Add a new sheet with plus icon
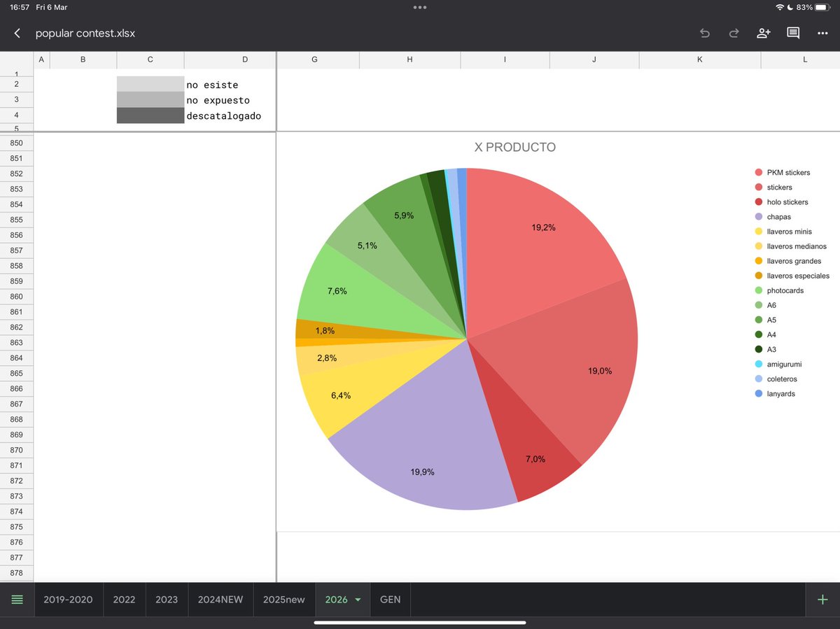Screen dimensions: 840x629 coord(822,600)
